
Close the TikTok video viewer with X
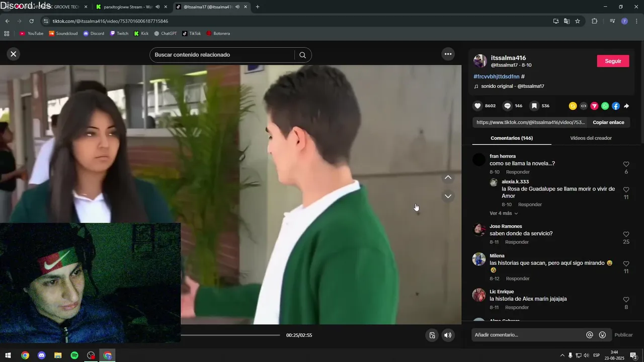tap(14, 54)
